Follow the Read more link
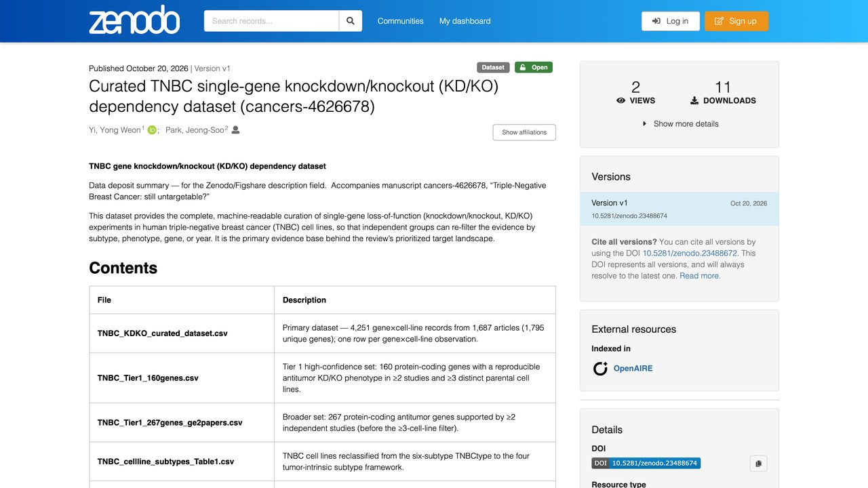Image resolution: width=868 pixels, height=488 pixels. [700, 276]
